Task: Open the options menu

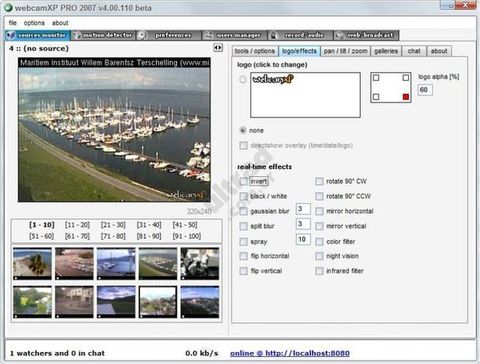Action: pos(34,23)
